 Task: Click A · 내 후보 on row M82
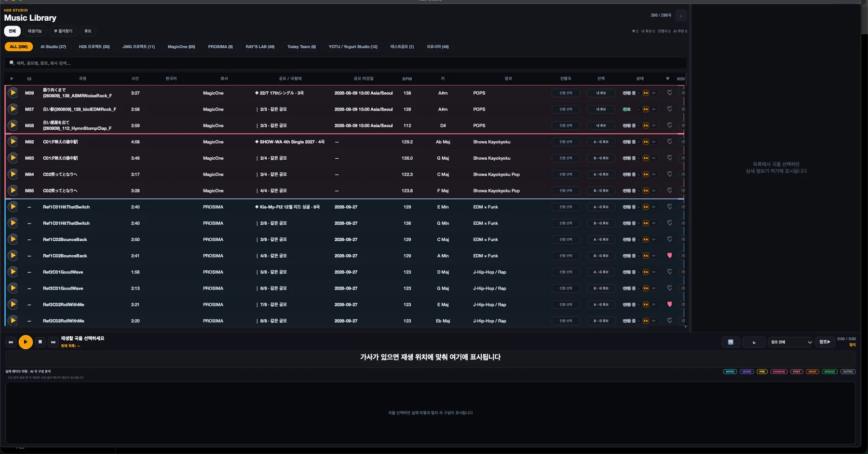click(x=601, y=142)
